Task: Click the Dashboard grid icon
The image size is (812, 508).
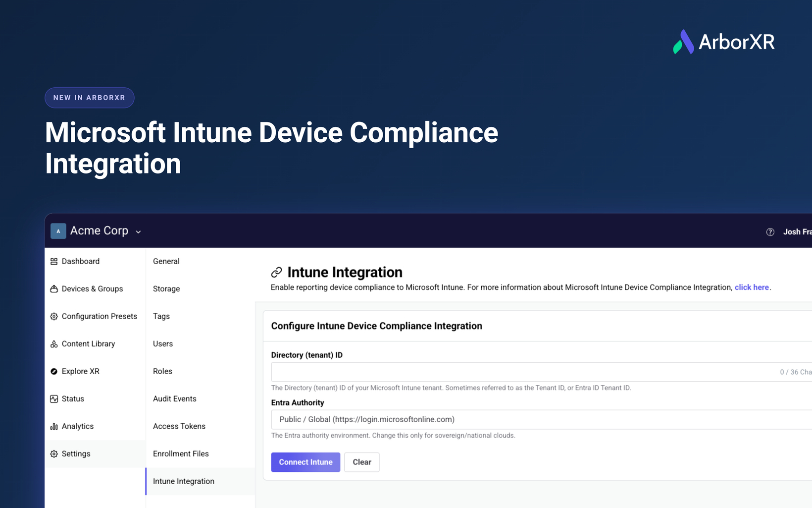Action: tap(54, 261)
